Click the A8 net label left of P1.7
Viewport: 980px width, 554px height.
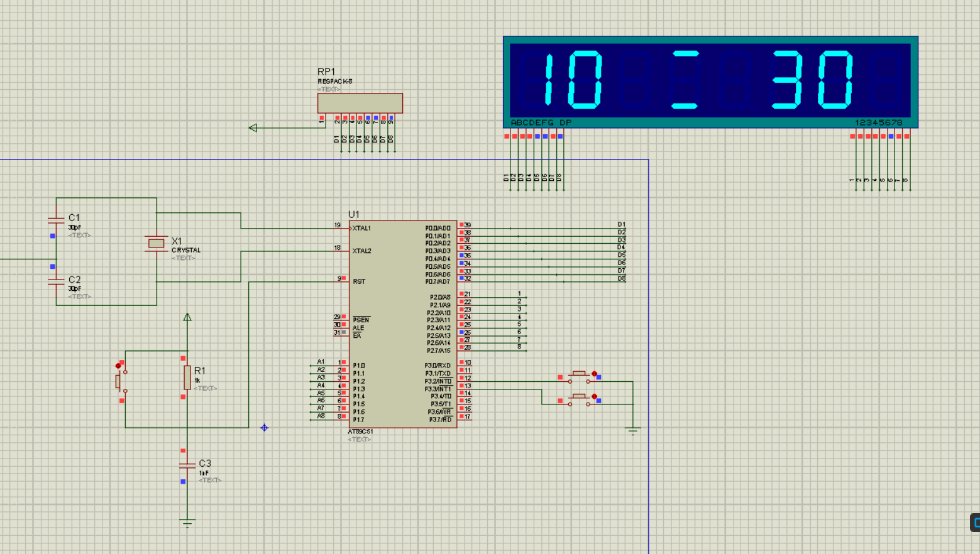pyautogui.click(x=321, y=416)
